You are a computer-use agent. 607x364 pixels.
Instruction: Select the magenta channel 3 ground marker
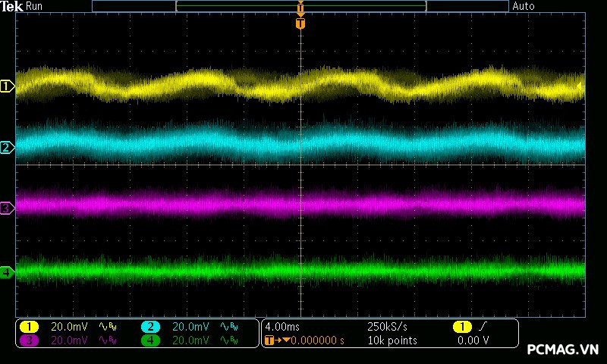pyautogui.click(x=7, y=207)
